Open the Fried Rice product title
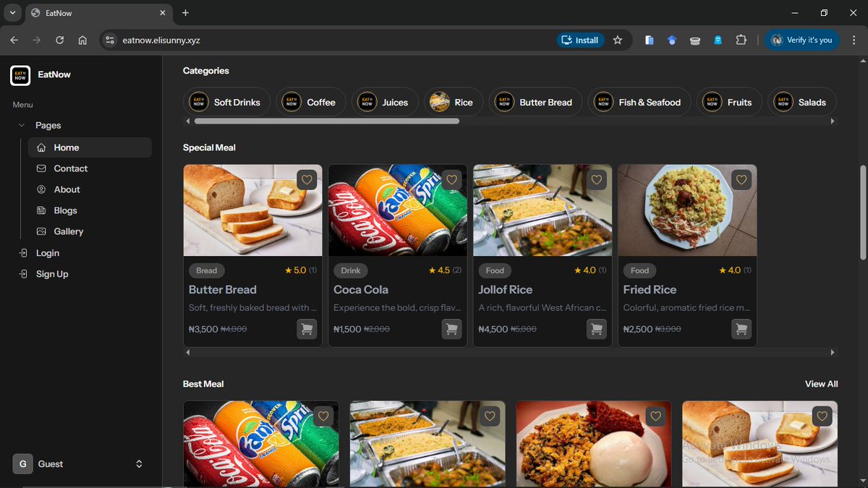Screen dimensions: 868x488 click(x=650, y=289)
